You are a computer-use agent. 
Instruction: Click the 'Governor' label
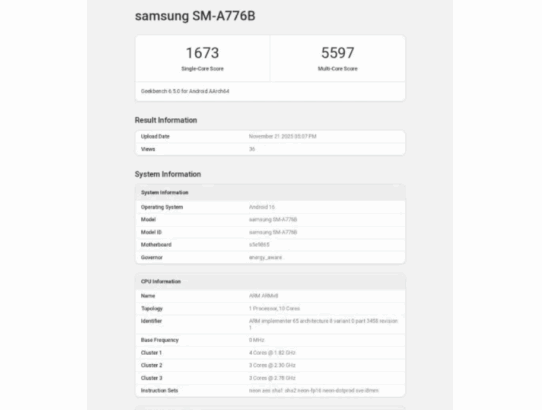(151, 258)
